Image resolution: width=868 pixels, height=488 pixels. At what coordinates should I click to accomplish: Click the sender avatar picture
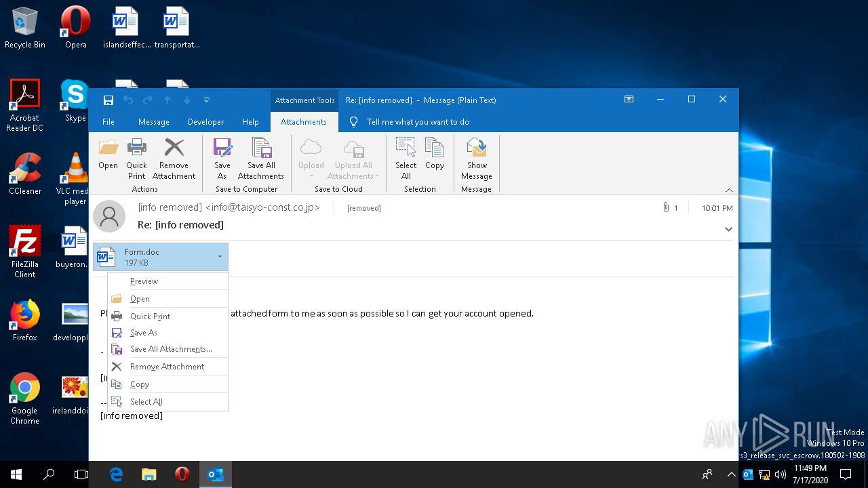[x=109, y=216]
